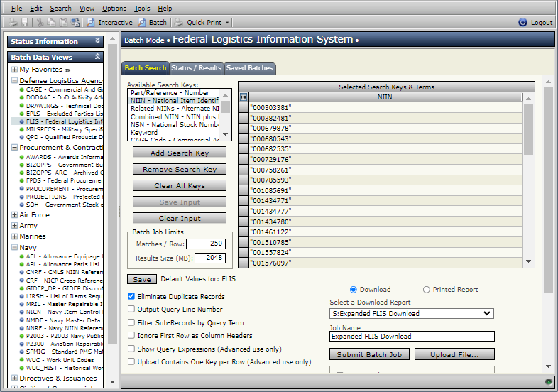Click the paste special toolbar icon
The width and height of the screenshot is (558, 392).
click(x=75, y=23)
